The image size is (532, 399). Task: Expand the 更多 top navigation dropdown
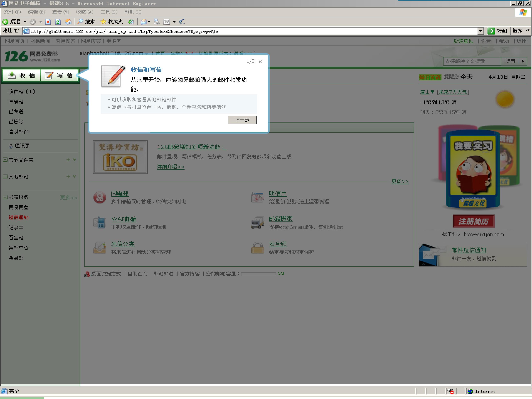pos(114,41)
